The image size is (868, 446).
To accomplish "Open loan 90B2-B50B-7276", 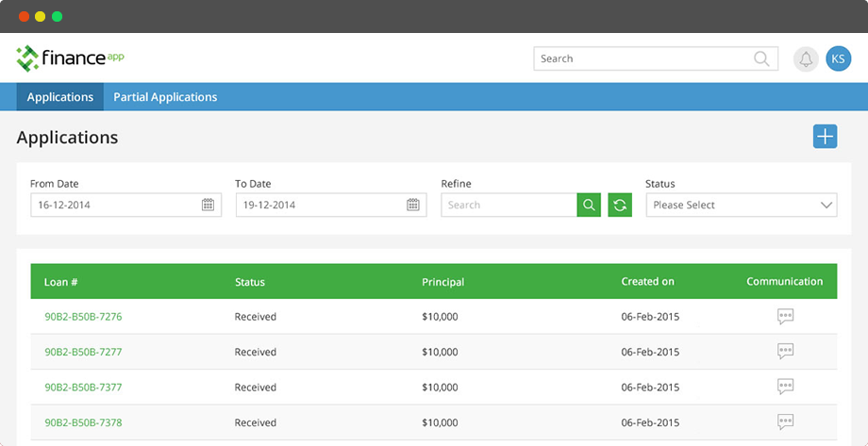I will [83, 317].
